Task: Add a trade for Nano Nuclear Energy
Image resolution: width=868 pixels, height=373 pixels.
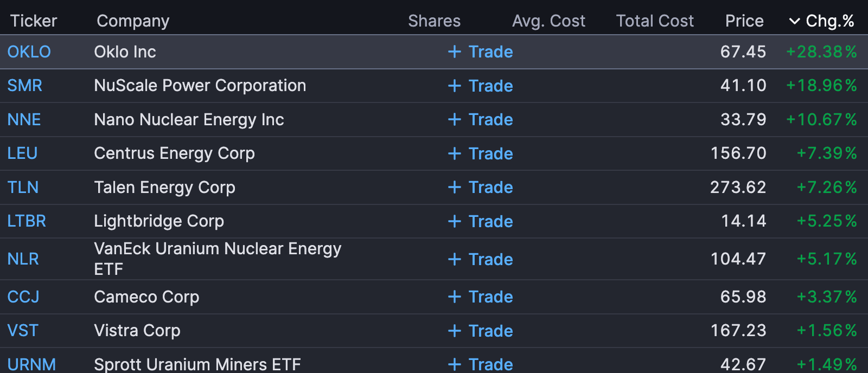Action: tap(481, 119)
